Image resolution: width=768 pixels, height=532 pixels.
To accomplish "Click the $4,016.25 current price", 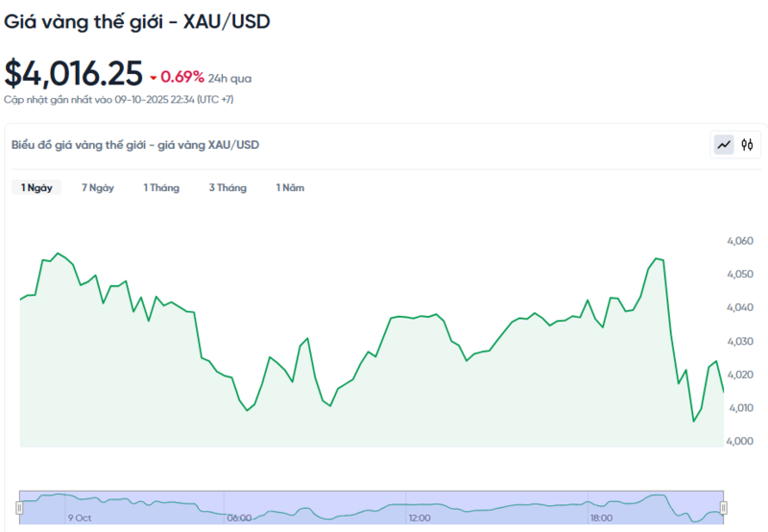I will point(73,74).
